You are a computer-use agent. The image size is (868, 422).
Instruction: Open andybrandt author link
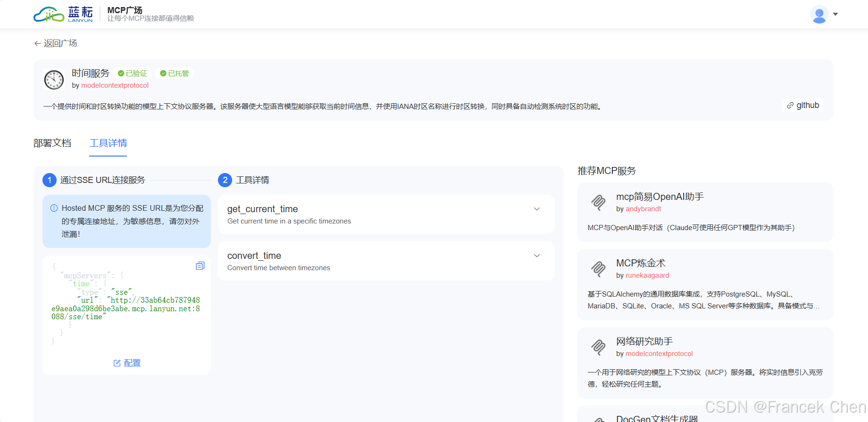[643, 209]
